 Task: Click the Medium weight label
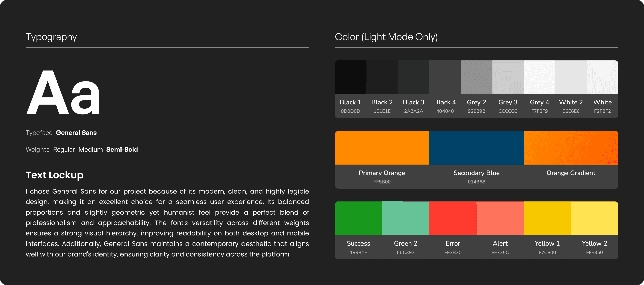click(91, 150)
